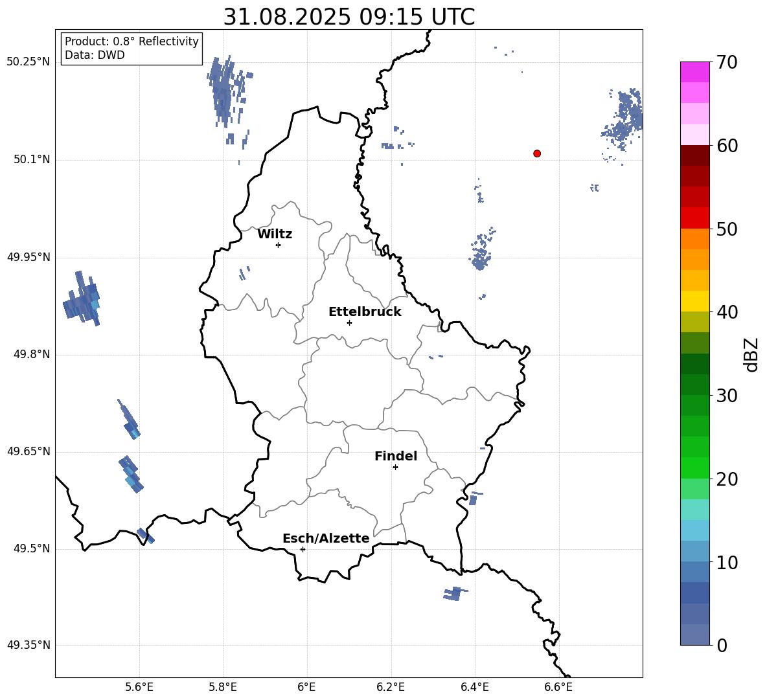Click the 49.35°N latitude label
Image resolution: width=767 pixels, height=700 pixels.
coord(29,645)
